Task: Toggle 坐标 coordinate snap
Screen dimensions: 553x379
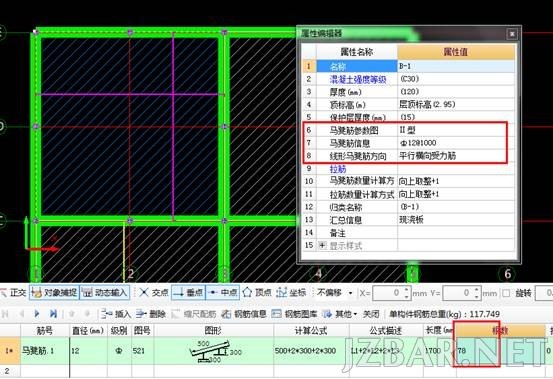Action: click(291, 293)
